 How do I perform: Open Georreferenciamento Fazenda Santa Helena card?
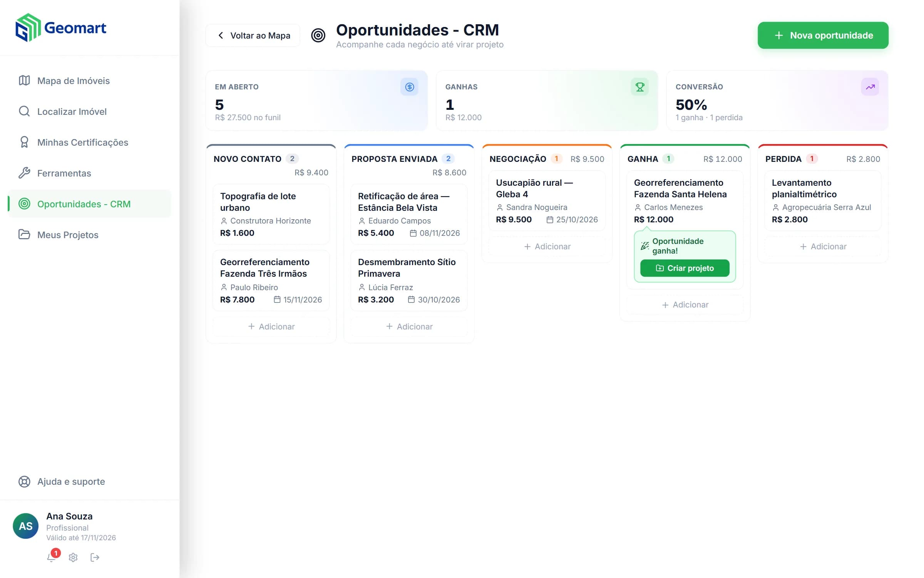[x=685, y=230]
